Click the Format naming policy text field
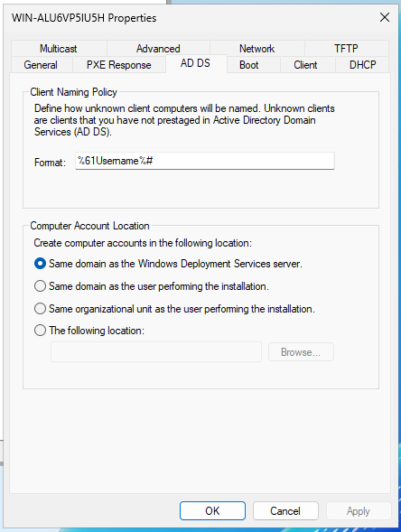The width and height of the screenshot is (401, 532). pos(205,161)
